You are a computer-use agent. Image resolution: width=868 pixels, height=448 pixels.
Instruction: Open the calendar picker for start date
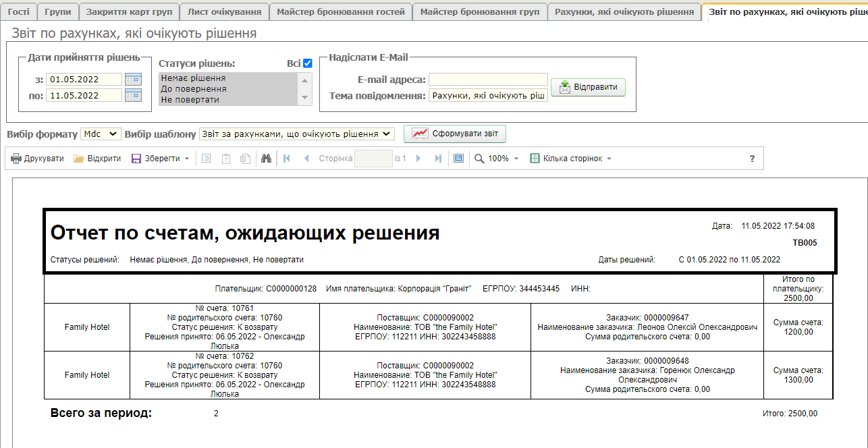click(x=133, y=79)
